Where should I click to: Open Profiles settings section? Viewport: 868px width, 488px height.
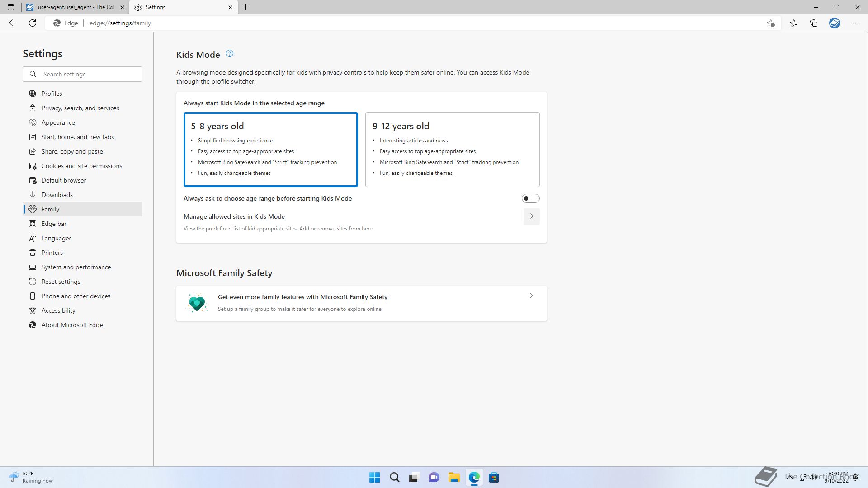pos(82,94)
